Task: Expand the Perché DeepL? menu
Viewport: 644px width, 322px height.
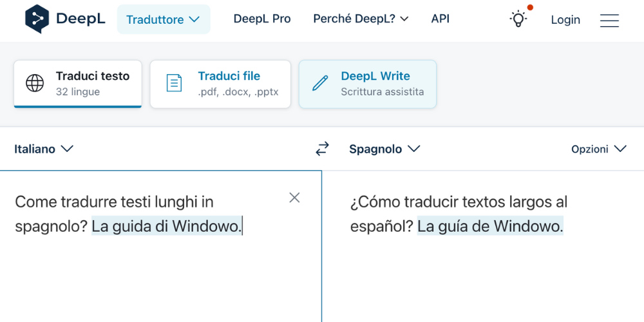Action: tap(361, 19)
